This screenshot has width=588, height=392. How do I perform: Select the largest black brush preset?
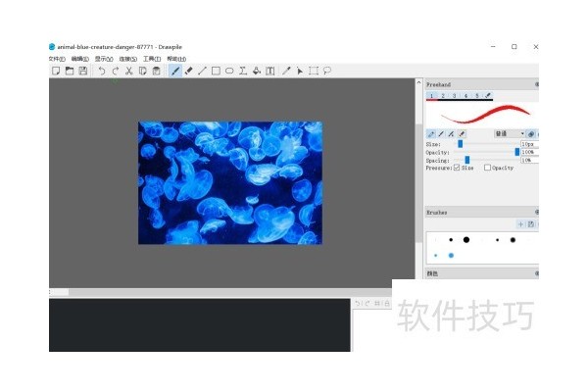coord(466,240)
